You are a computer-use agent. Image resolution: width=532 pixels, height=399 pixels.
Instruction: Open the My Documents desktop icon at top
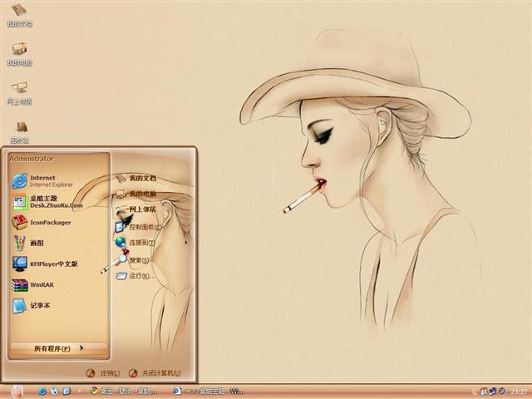[19, 15]
